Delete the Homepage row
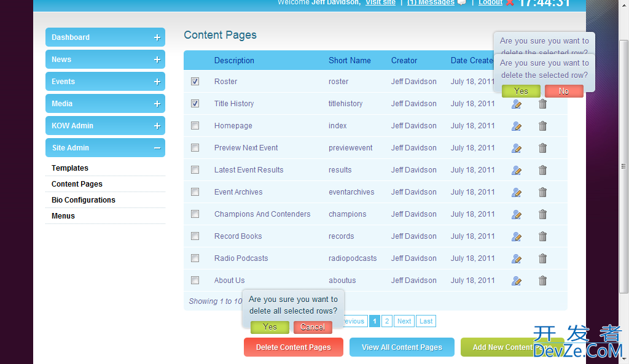This screenshot has height=364, width=629. (x=542, y=126)
